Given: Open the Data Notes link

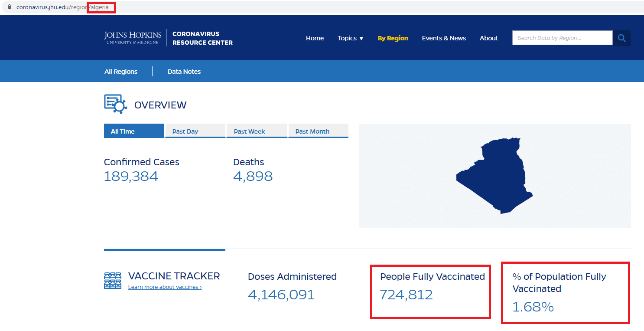Looking at the screenshot, I should 184,72.
